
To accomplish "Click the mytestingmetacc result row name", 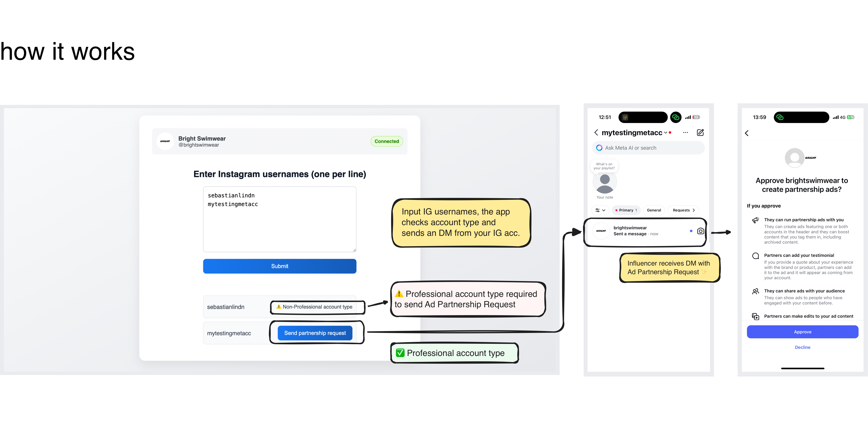I will coord(229,333).
